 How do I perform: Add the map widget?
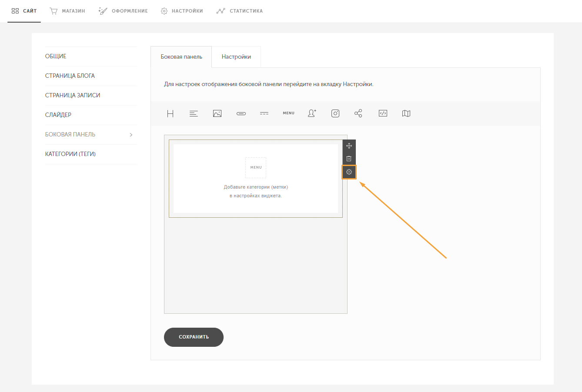click(406, 113)
